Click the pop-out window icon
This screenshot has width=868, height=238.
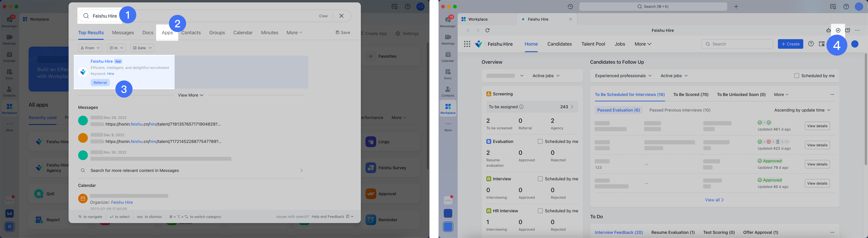pyautogui.click(x=848, y=30)
